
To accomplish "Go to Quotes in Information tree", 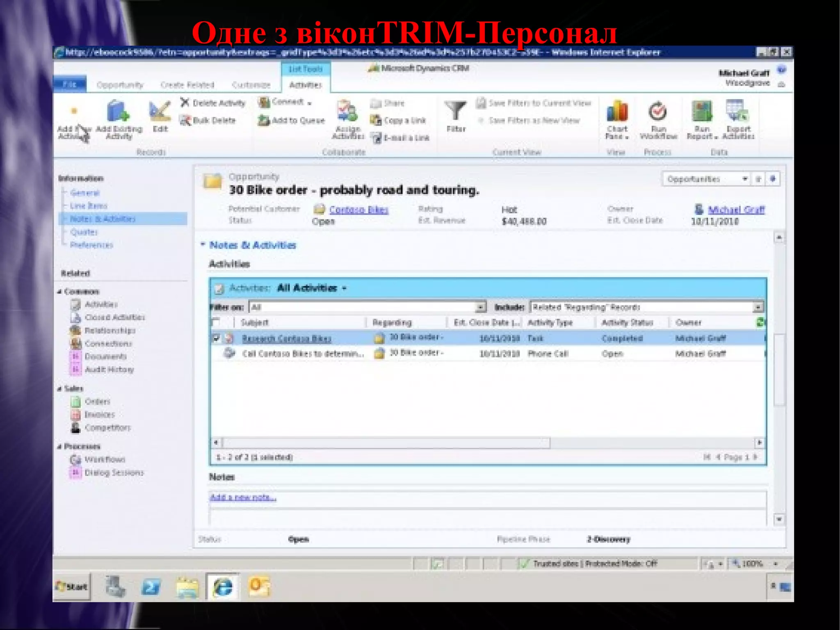I will click(84, 232).
